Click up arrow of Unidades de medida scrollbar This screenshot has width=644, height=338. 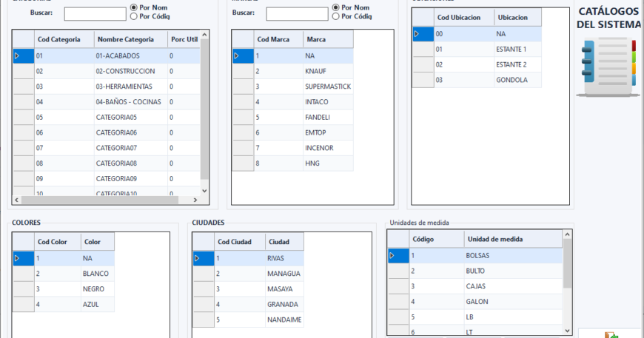click(x=567, y=234)
